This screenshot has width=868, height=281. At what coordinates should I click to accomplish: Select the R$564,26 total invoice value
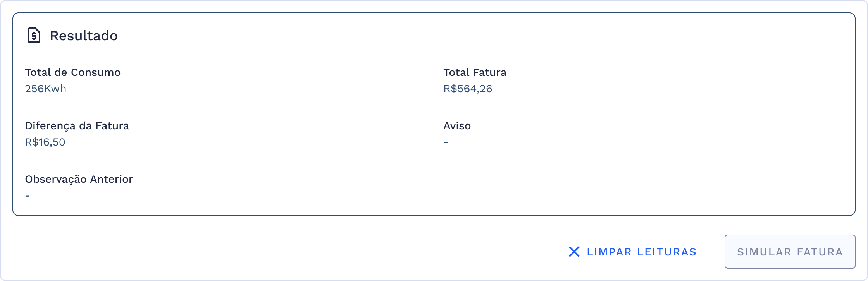pyautogui.click(x=467, y=89)
